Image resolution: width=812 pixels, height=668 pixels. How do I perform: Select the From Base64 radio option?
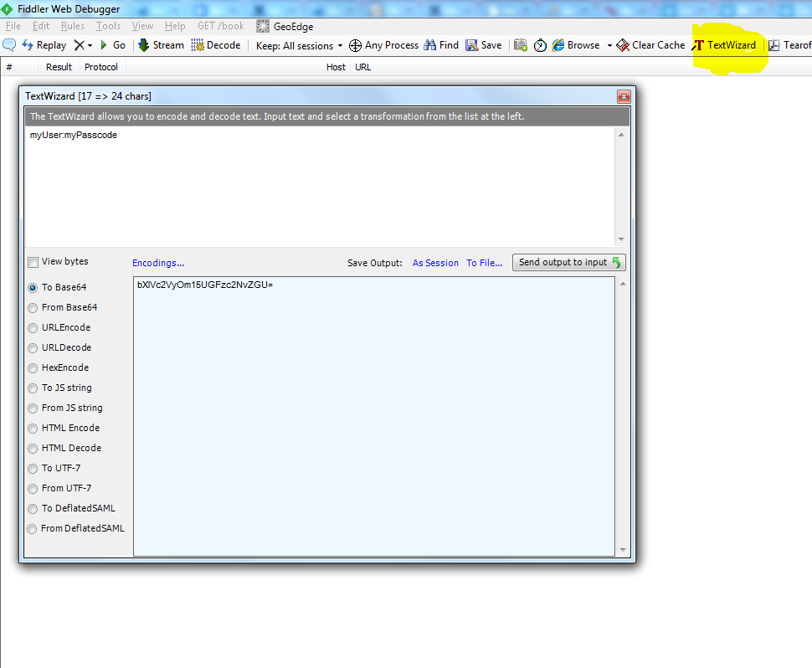[33, 307]
